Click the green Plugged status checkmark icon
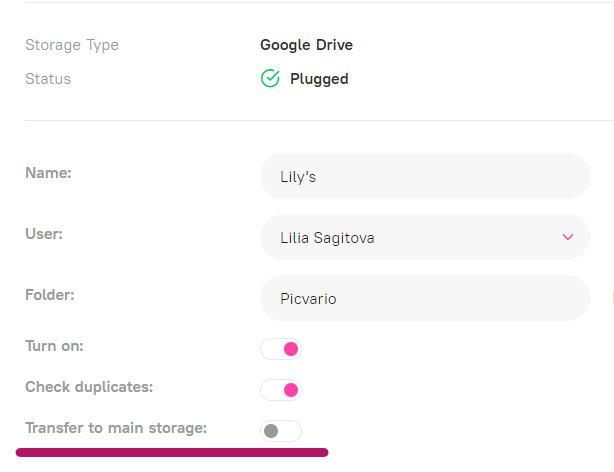Screen dimensions: 614x472 [x=270, y=79]
